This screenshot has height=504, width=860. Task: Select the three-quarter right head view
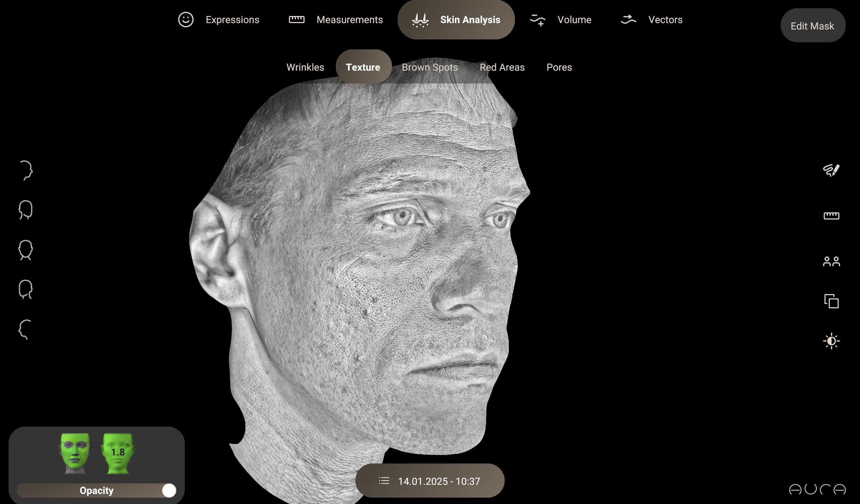pyautogui.click(x=26, y=210)
